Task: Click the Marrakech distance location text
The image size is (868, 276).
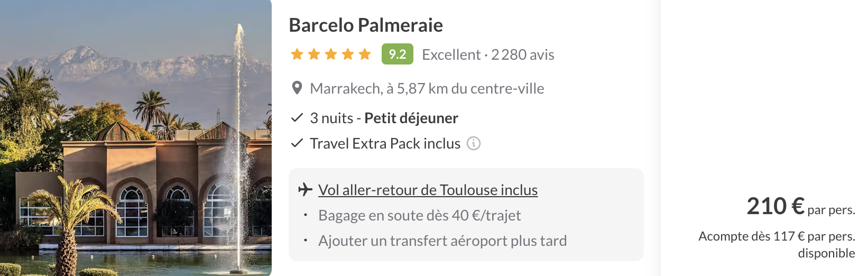Action: pyautogui.click(x=427, y=88)
